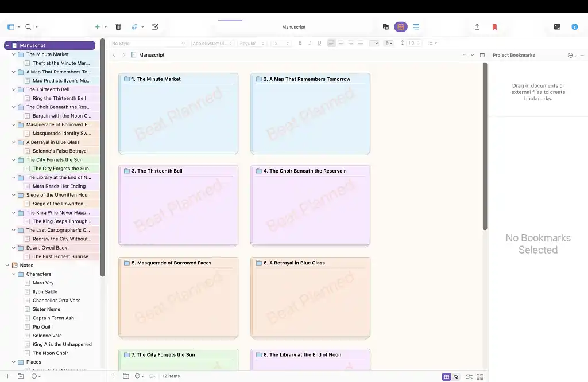This screenshot has width=588, height=382.
Task: Click the paperclip Insert icon
Action: tap(134, 26)
